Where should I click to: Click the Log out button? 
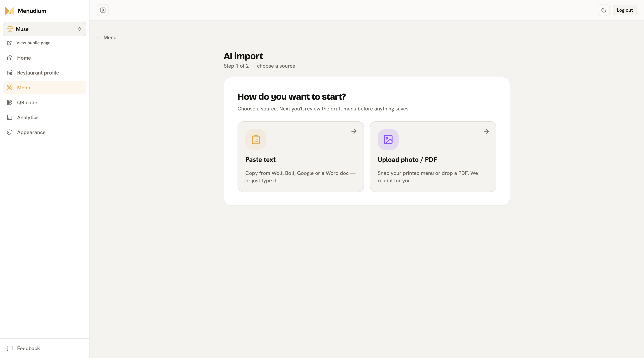[x=624, y=10]
